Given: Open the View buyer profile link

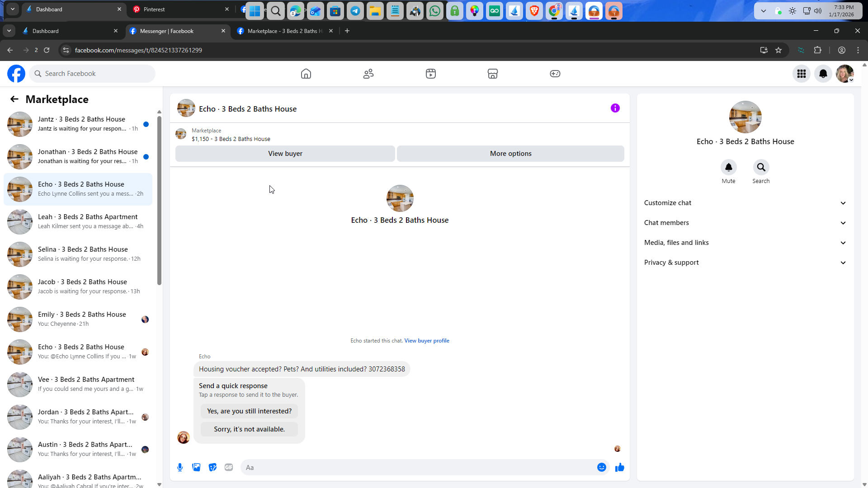Looking at the screenshot, I should 426,341.
